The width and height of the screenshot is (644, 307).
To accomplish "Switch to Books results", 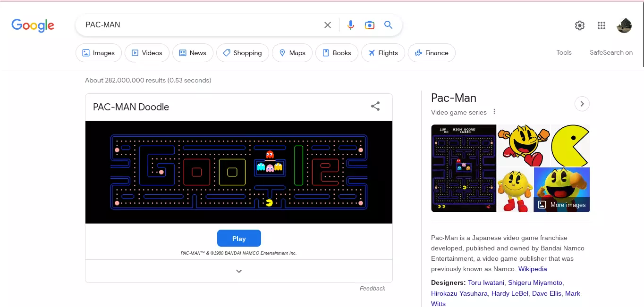I will pyautogui.click(x=337, y=53).
